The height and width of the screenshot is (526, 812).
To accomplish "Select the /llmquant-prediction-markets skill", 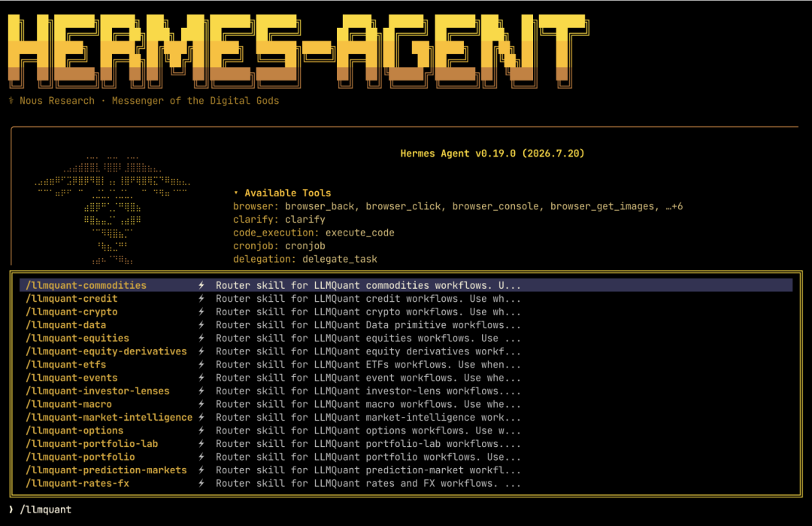I will coord(106,470).
